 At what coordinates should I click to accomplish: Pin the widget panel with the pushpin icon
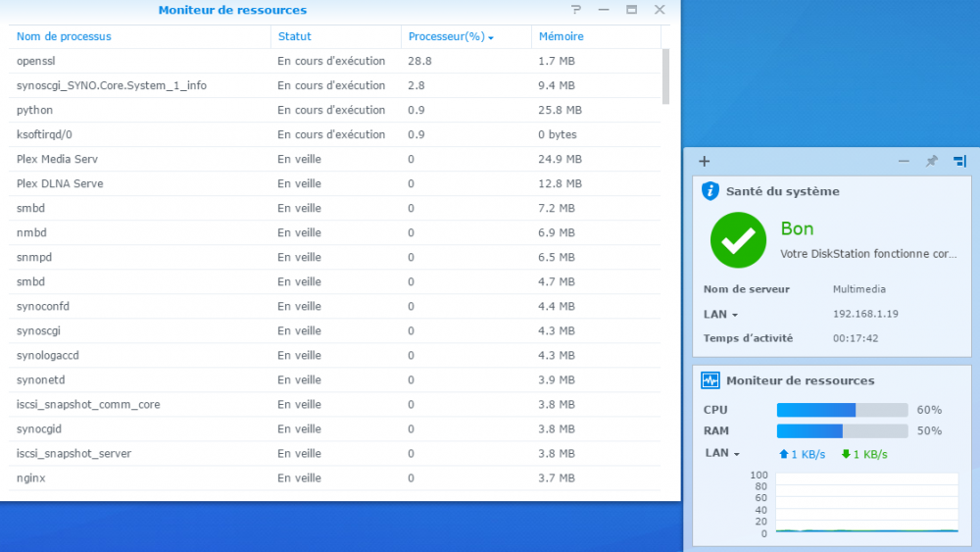click(931, 161)
